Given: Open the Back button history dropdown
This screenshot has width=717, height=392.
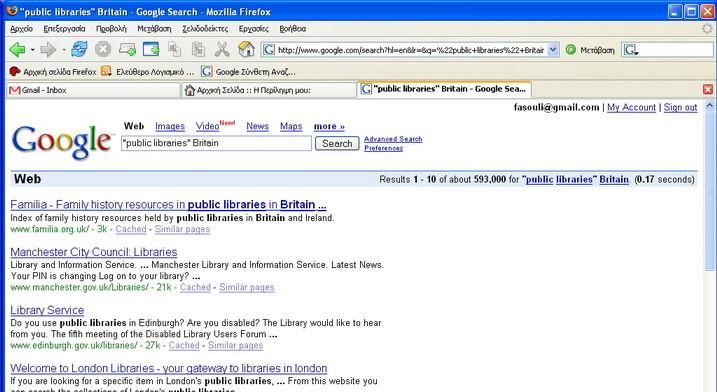Looking at the screenshot, I should point(32,49).
